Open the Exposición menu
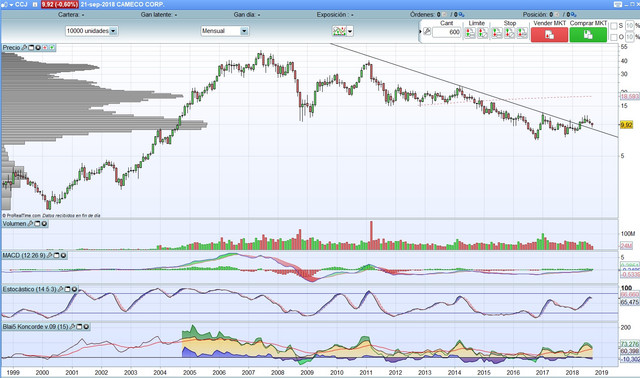The image size is (640, 378). tap(335, 15)
